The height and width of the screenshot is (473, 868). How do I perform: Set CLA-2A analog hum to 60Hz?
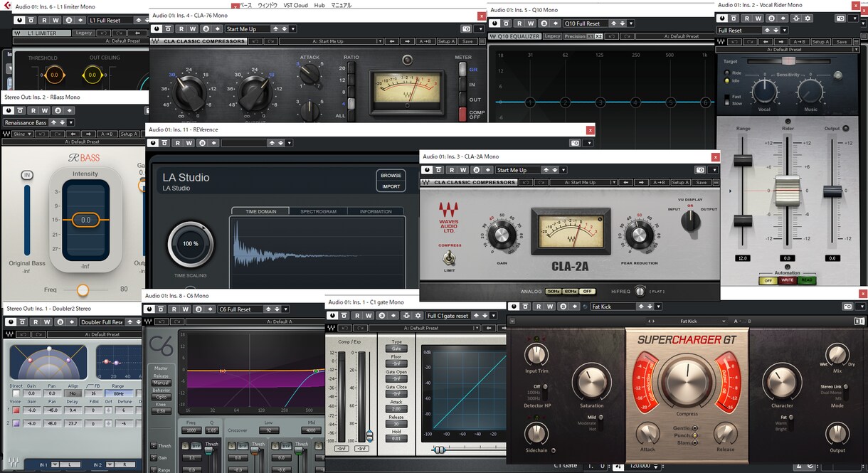[x=571, y=292]
